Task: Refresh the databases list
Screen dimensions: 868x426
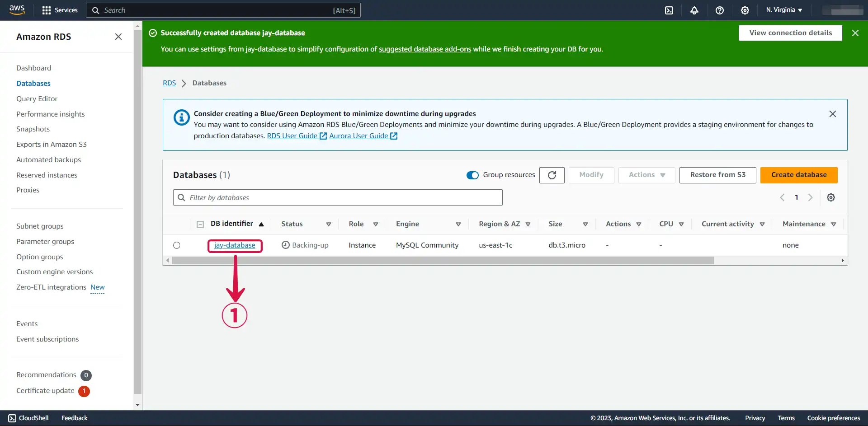Action: pyautogui.click(x=552, y=175)
